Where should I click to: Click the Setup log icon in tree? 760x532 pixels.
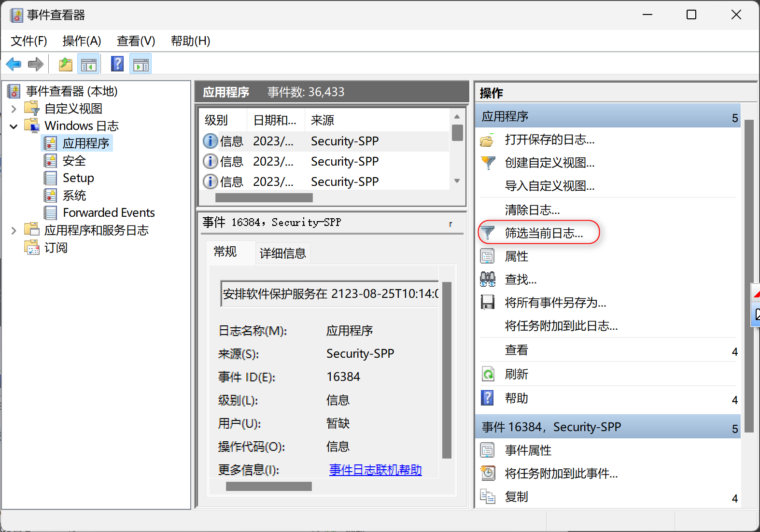(x=50, y=178)
